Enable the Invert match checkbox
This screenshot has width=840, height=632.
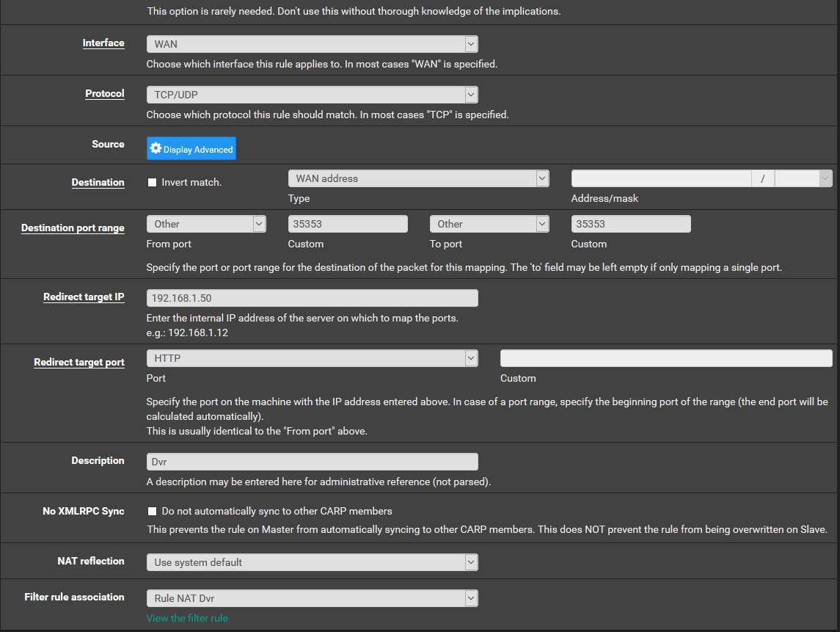(x=153, y=182)
